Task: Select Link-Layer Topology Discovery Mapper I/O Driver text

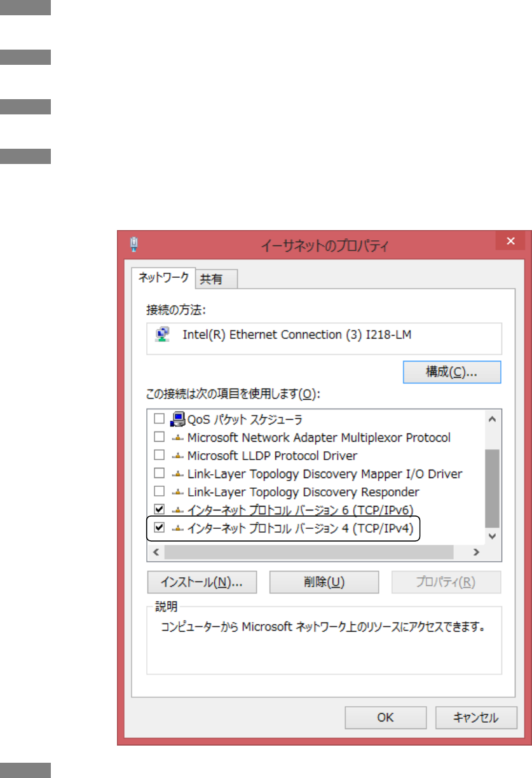Action: coord(325,474)
